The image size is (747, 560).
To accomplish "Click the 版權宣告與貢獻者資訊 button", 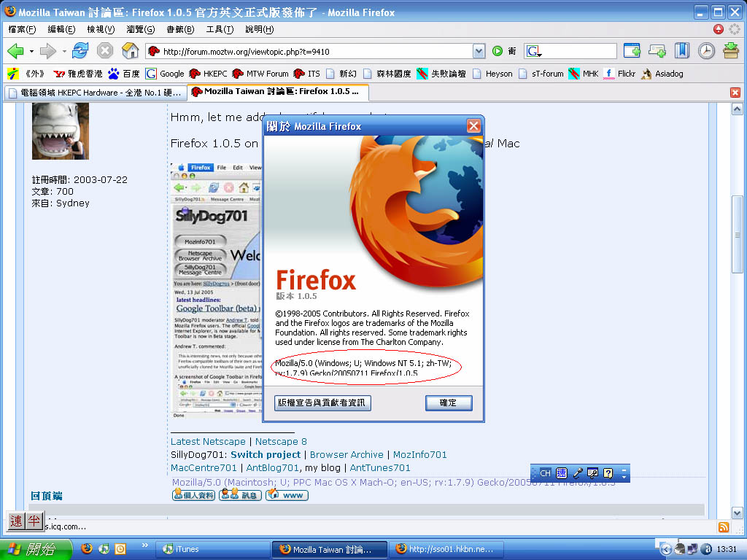I will click(x=322, y=402).
